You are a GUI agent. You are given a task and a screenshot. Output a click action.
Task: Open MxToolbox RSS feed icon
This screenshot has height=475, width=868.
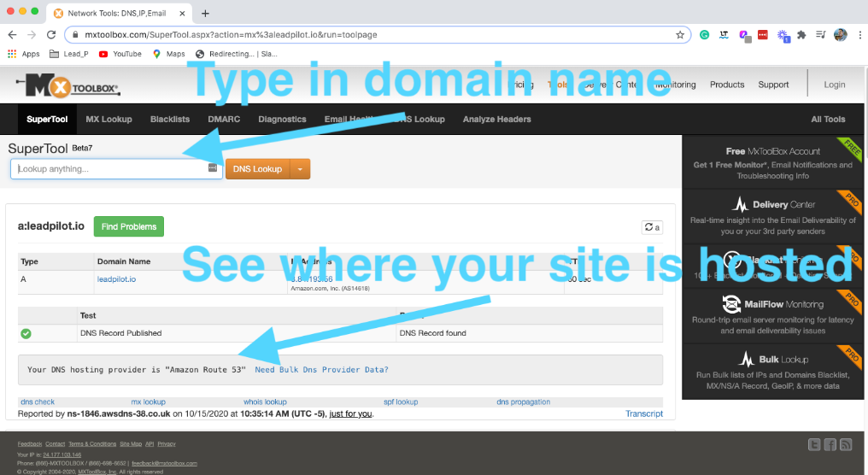point(846,444)
